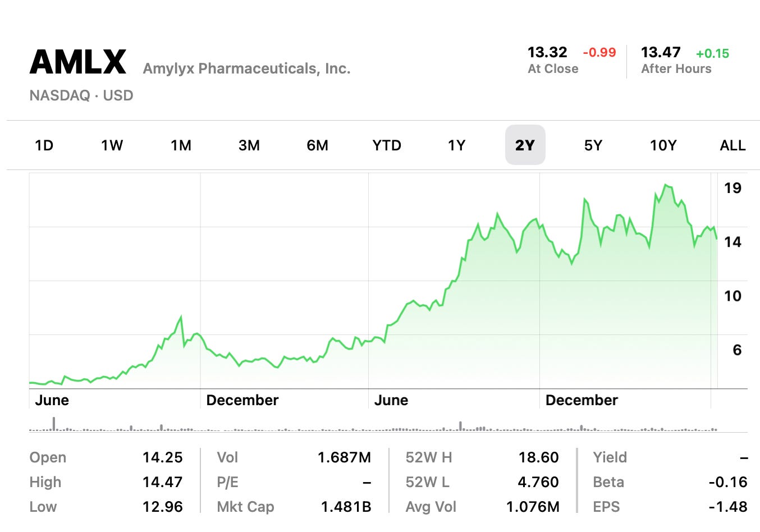Screen dimensions: 760x532
Task: Show year-to-date YTD chart
Action: [387, 145]
